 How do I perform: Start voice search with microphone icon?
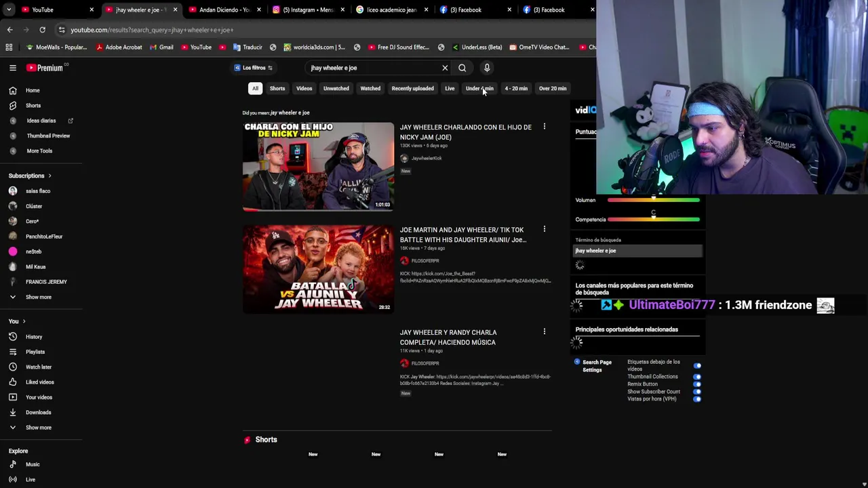click(487, 68)
